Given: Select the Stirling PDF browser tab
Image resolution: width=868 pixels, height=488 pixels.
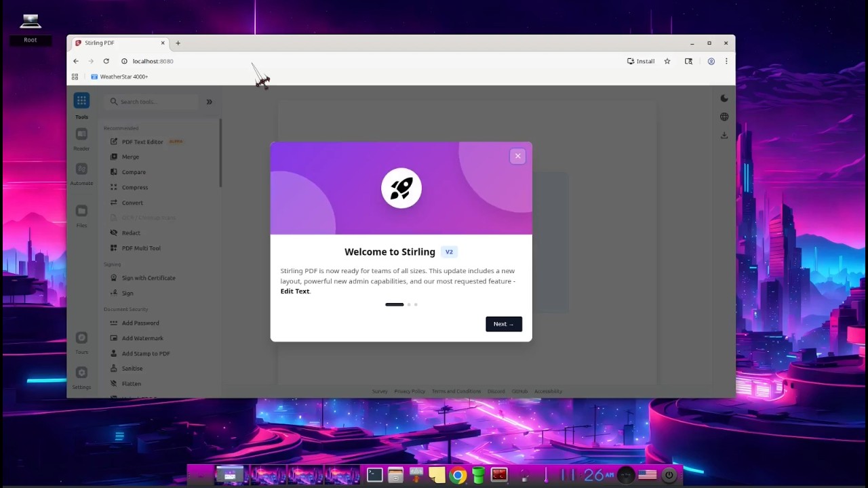Looking at the screenshot, I should pos(120,43).
